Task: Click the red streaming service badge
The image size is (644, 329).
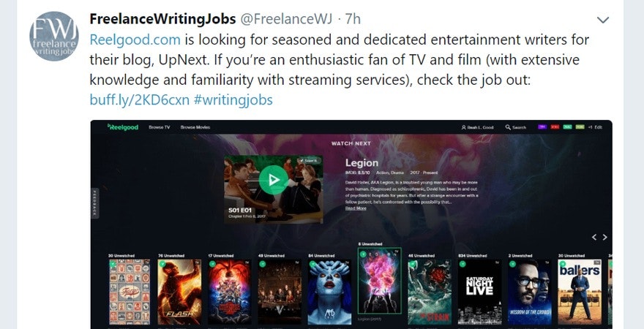Action: (x=555, y=127)
